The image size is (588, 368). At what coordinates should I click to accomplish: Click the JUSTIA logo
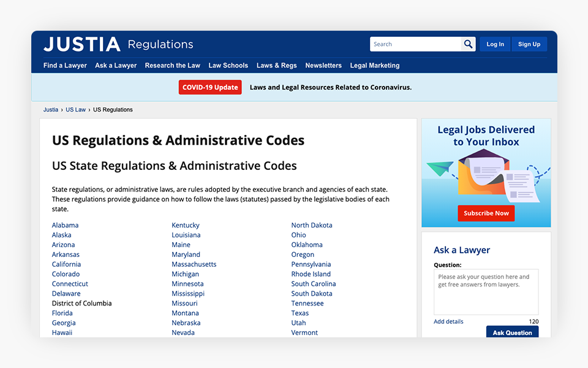[82, 44]
